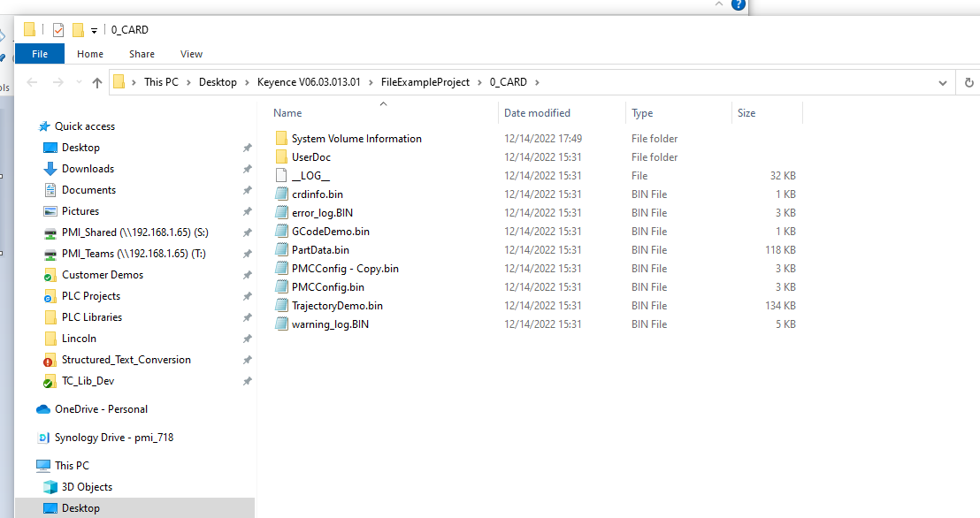Screen dimensions: 980x518
Task: Collapse the ribbon with the chevron
Action: point(718,4)
